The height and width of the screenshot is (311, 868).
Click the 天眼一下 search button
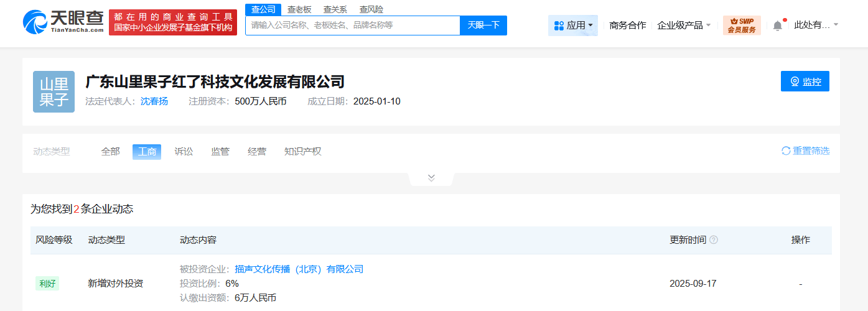pos(483,26)
